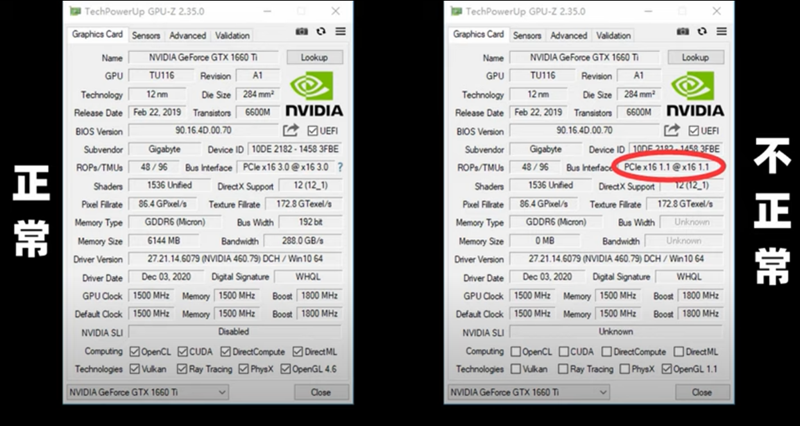Click Driver Version field in left window
The width and height of the screenshot is (800, 426).
[x=235, y=259]
